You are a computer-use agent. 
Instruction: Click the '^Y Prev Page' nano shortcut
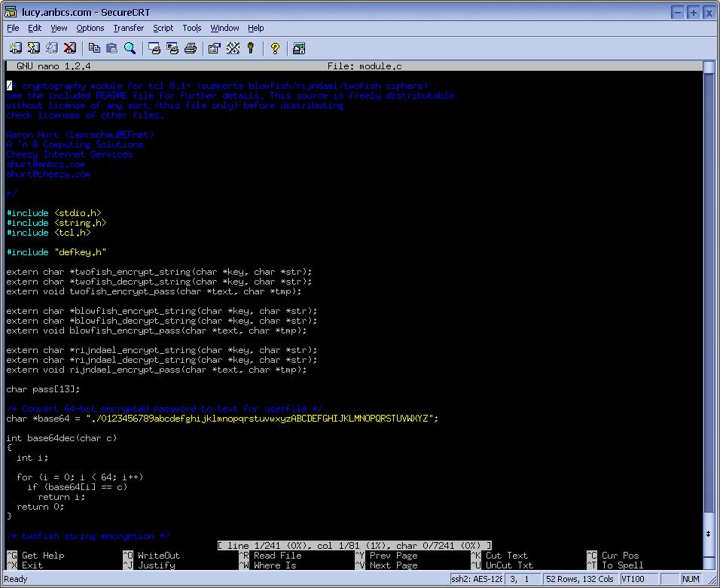click(x=386, y=556)
